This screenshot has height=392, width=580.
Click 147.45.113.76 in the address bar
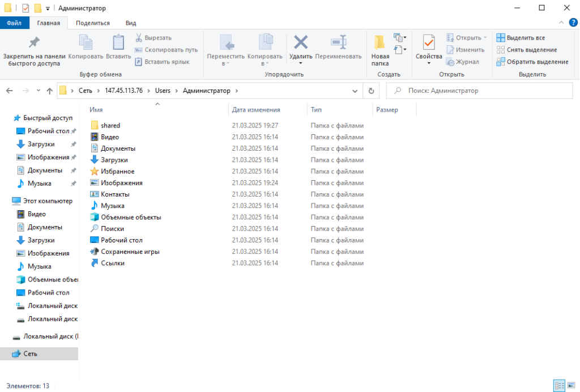123,91
